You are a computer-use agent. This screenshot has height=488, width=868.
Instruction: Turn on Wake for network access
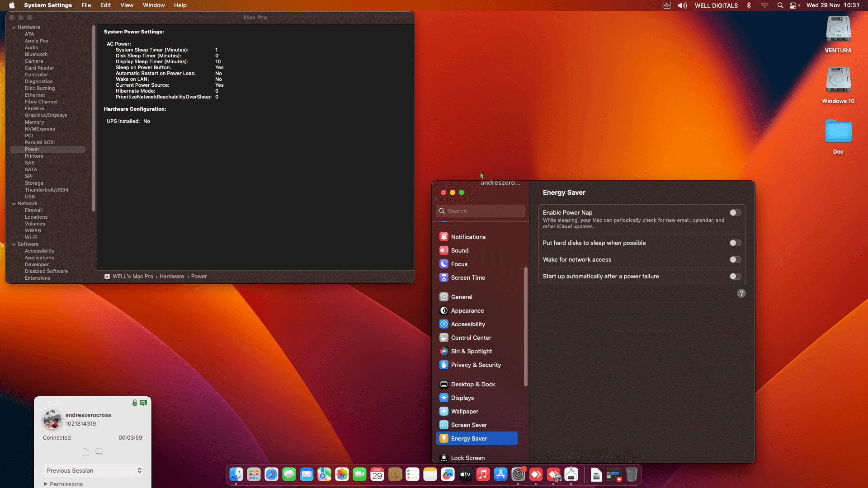click(x=735, y=259)
